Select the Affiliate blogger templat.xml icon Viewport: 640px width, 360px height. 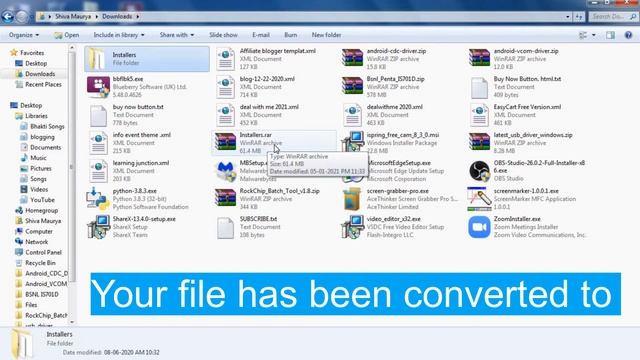pos(225,58)
